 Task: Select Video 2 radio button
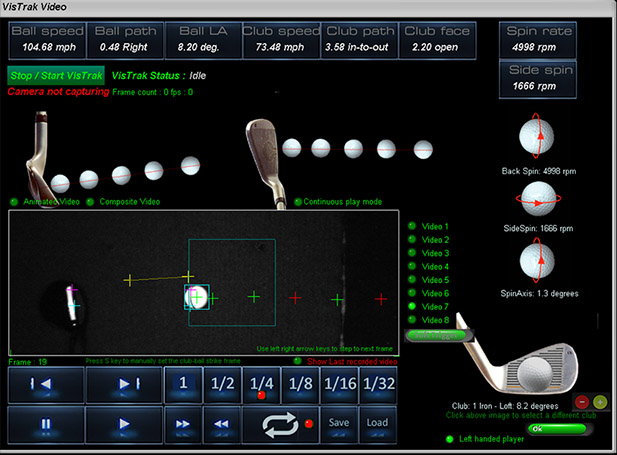(412, 239)
